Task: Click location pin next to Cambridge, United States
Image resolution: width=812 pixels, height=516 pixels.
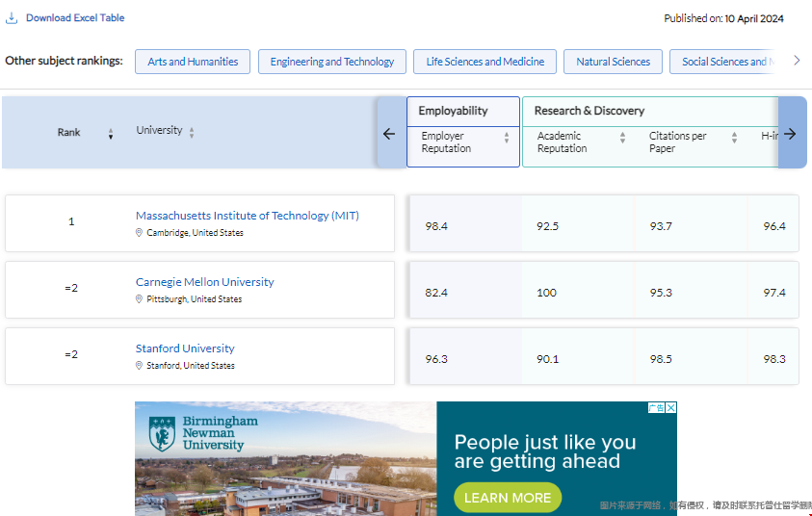Action: 139,233
